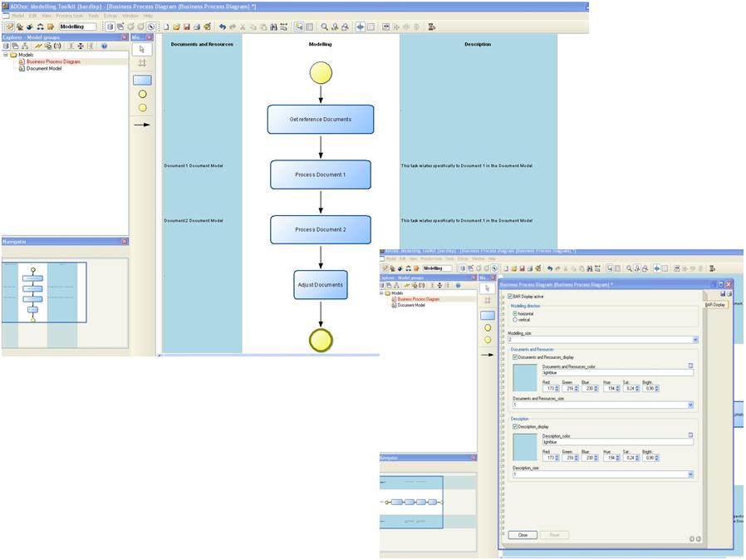Select the horizontal modelling direction radio button
This screenshot has width=746, height=560.
pyautogui.click(x=515, y=314)
